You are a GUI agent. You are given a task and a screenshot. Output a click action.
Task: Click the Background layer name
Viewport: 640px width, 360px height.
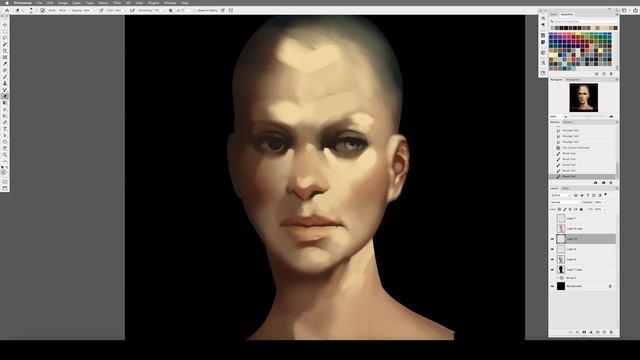pos(574,286)
